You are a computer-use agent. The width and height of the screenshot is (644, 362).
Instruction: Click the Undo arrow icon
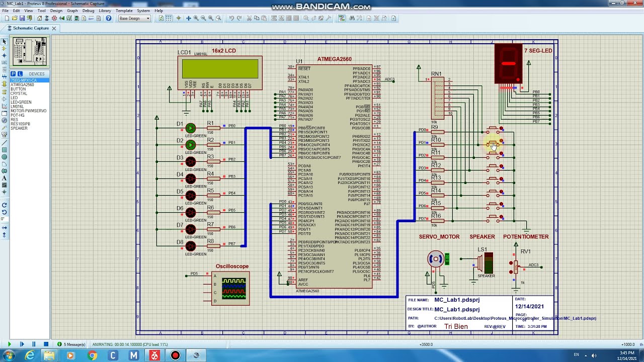(231, 18)
